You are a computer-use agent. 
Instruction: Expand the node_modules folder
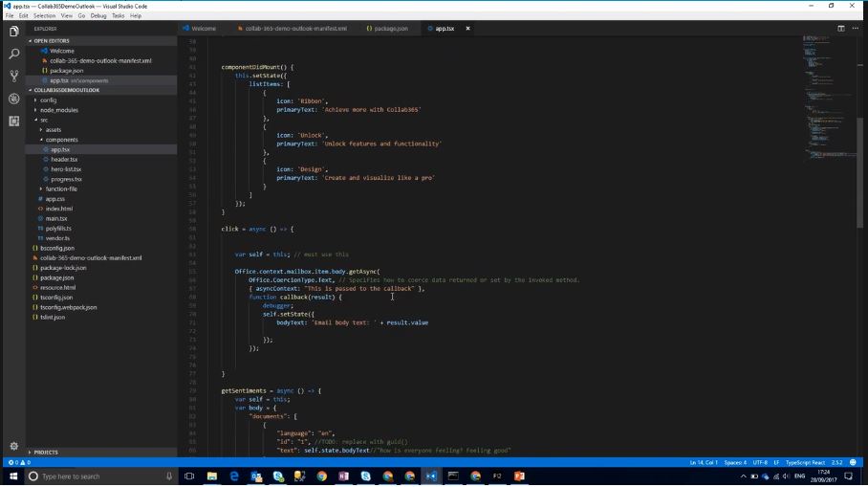tap(58, 110)
